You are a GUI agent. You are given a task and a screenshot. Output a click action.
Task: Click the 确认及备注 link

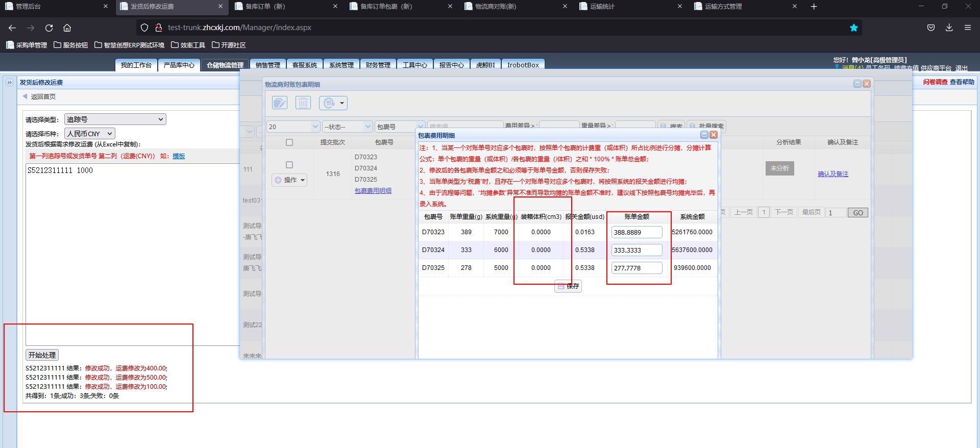(x=833, y=174)
